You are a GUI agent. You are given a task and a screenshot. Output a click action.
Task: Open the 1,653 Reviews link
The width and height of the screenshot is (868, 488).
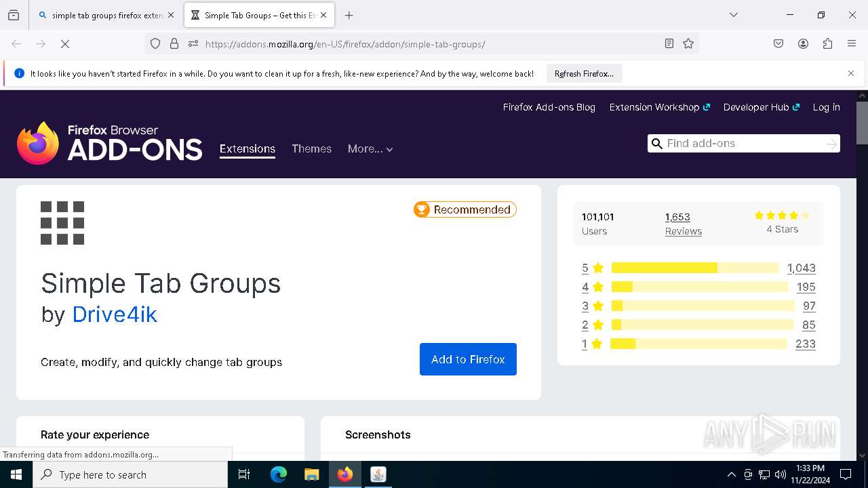point(683,224)
